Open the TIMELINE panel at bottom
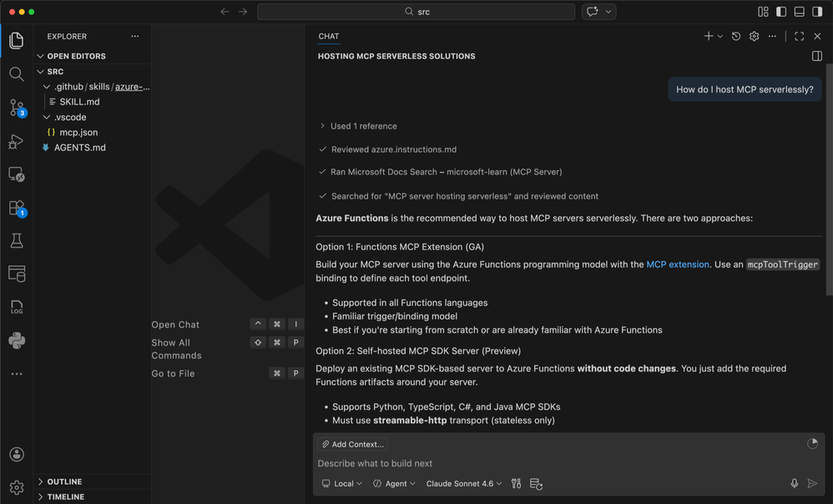 pos(66,496)
